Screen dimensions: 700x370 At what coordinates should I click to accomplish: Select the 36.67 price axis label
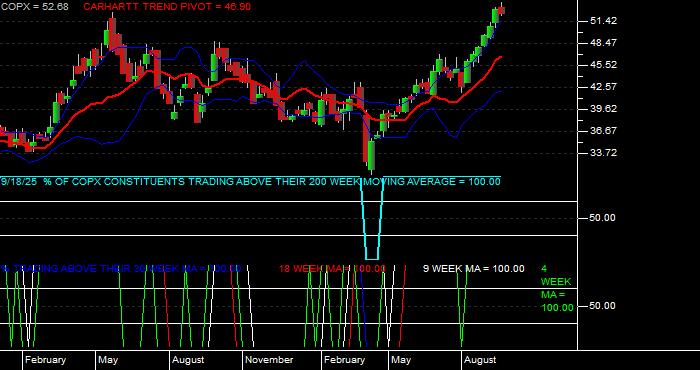pos(604,130)
